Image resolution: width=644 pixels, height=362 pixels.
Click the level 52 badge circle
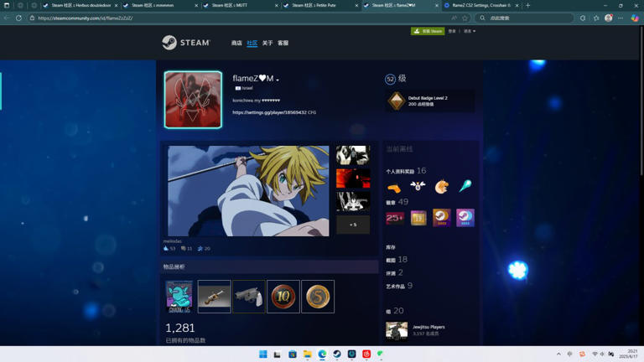tap(390, 80)
